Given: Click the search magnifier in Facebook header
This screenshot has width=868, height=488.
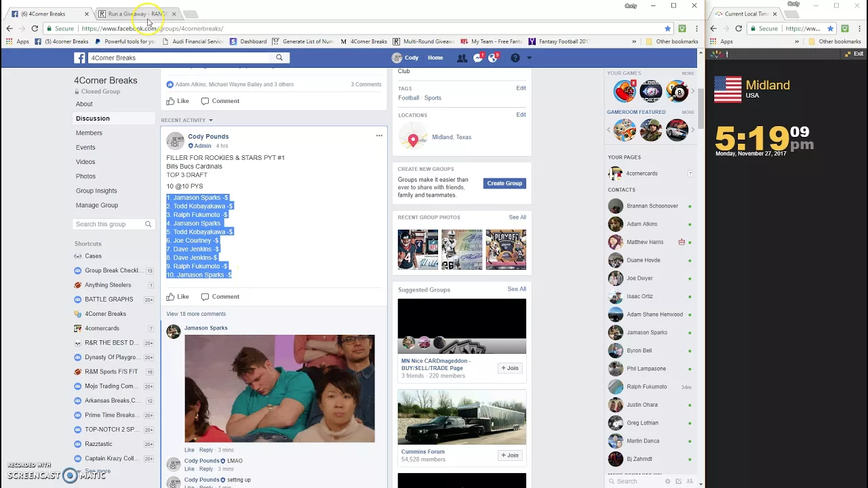Looking at the screenshot, I should coord(279,58).
